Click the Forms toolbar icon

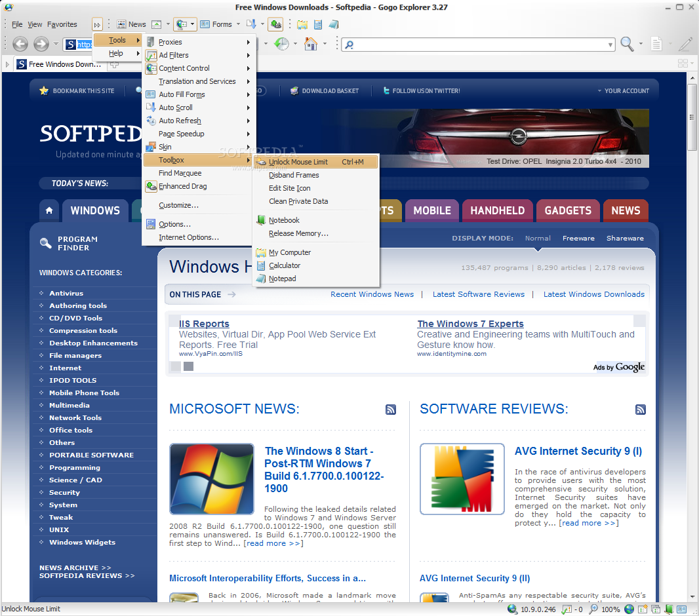pyautogui.click(x=205, y=24)
